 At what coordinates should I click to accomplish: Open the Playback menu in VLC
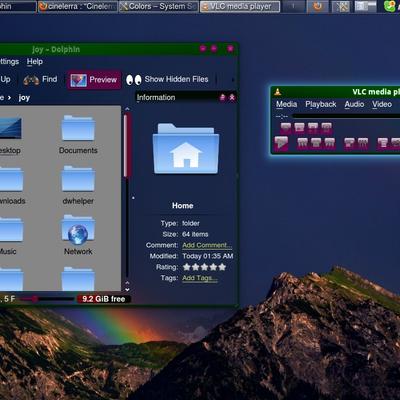(321, 104)
